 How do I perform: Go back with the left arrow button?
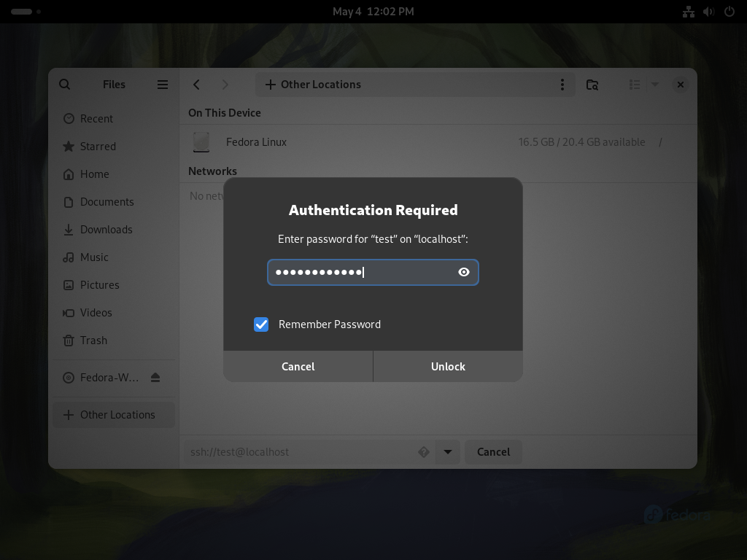pyautogui.click(x=196, y=85)
